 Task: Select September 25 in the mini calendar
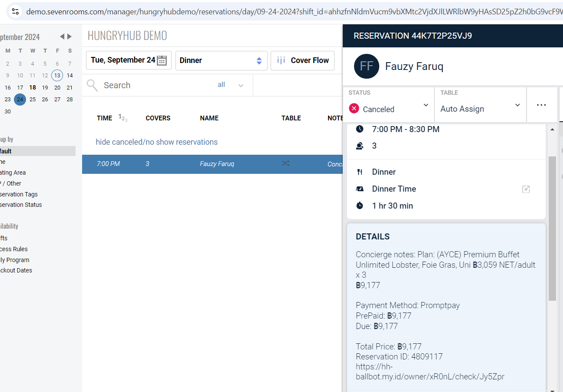point(33,100)
